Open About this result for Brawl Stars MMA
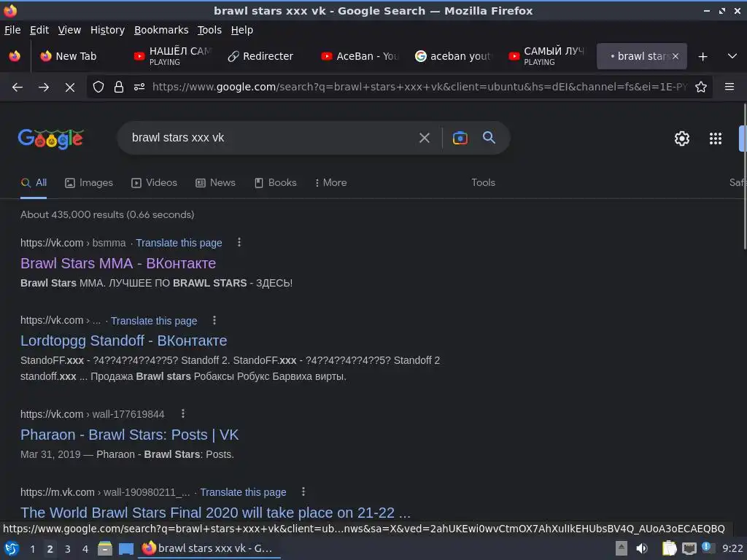Viewport: 747px width, 560px height. 239,243
